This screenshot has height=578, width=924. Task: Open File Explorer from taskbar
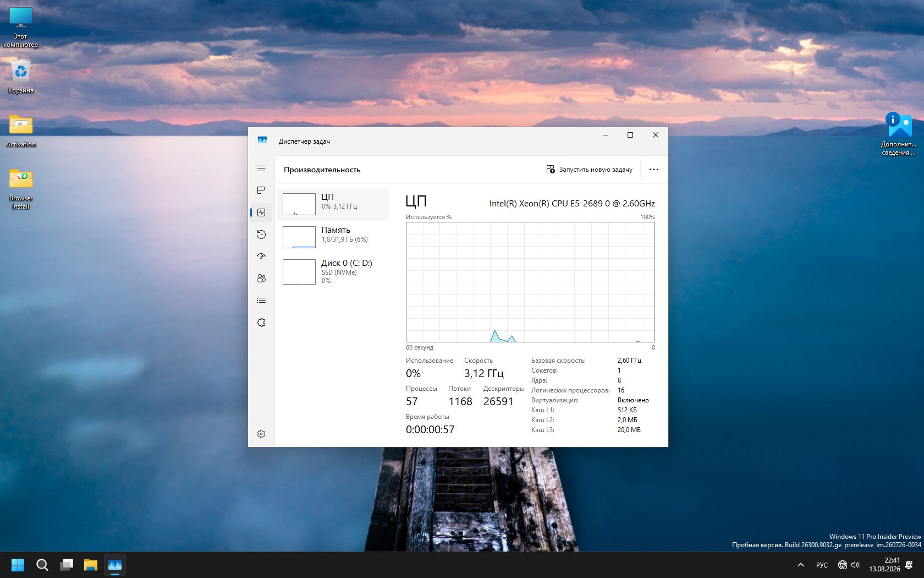click(x=91, y=565)
